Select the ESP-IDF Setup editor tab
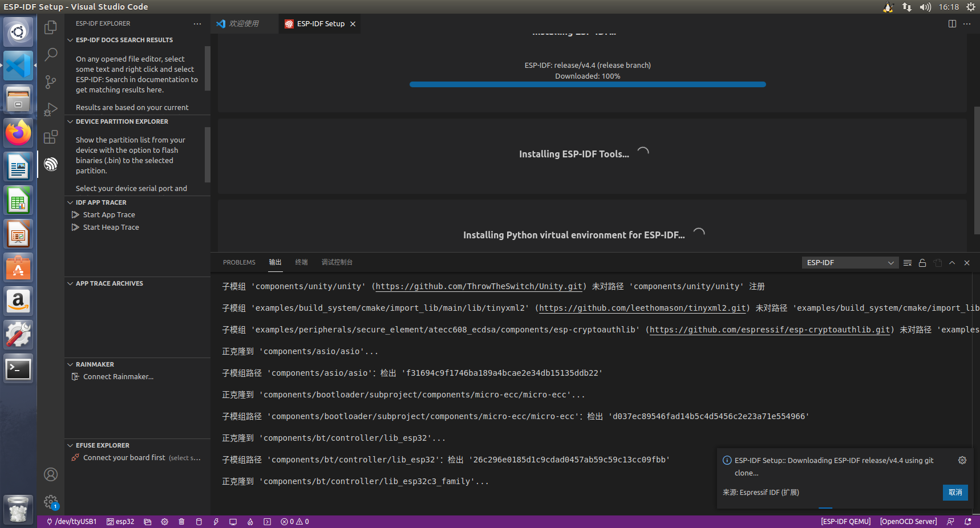 point(321,23)
